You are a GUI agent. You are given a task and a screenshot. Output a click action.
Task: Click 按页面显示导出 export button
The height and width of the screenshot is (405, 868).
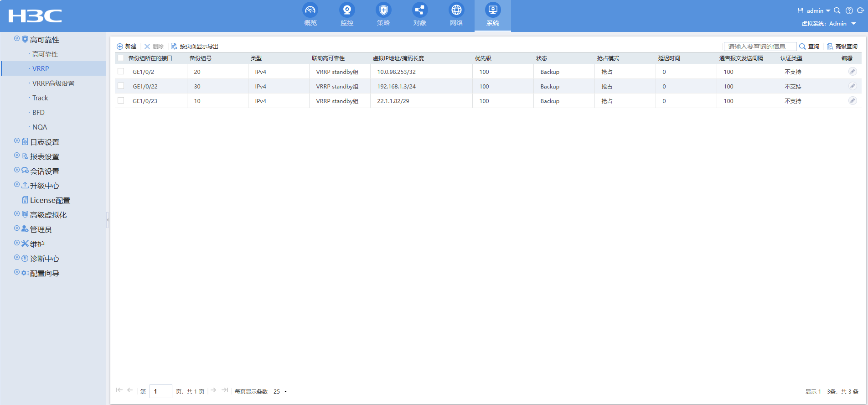point(195,47)
